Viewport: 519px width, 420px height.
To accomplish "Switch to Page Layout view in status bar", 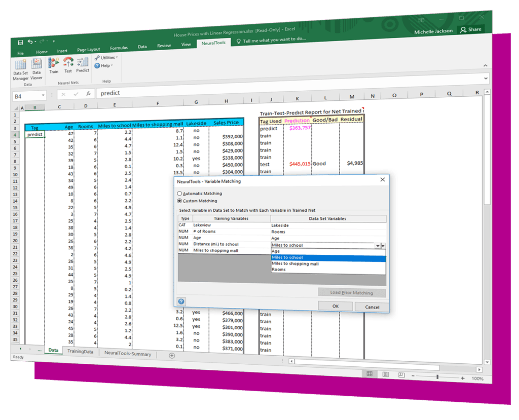I will 386,374.
